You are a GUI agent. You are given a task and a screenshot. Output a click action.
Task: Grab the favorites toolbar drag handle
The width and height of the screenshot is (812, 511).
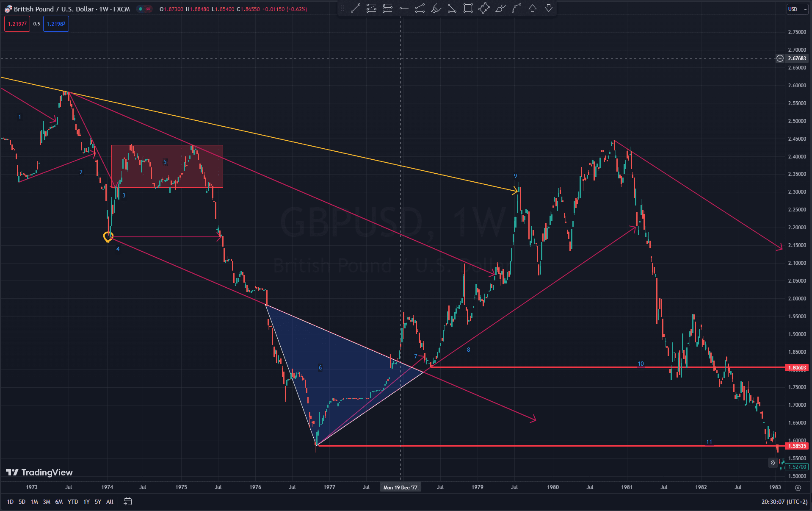pos(342,8)
